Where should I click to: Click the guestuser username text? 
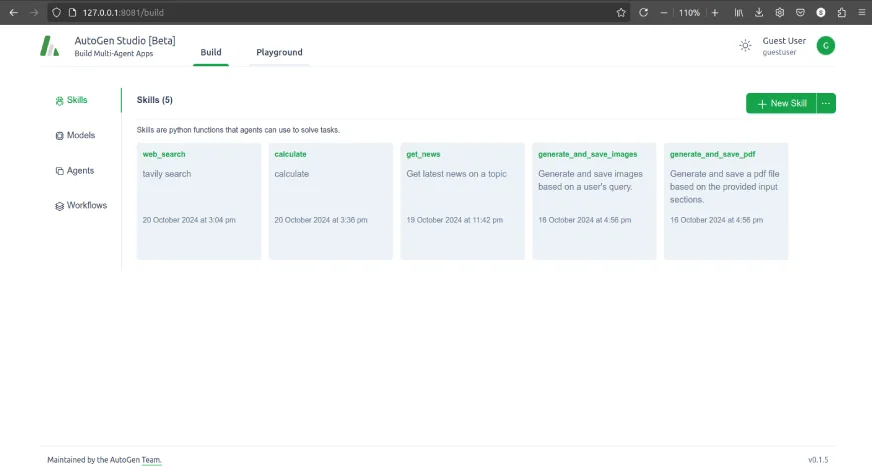coord(779,52)
